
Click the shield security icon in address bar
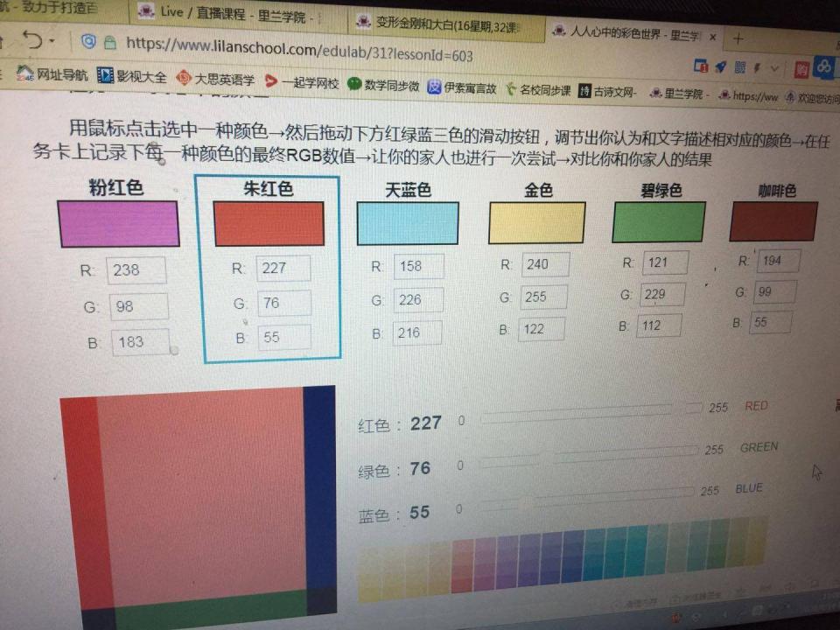[x=88, y=41]
